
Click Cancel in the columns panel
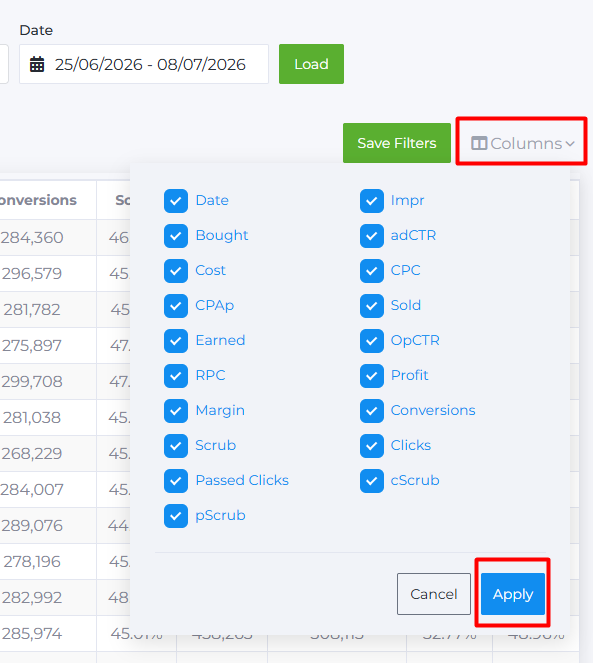[x=434, y=594]
